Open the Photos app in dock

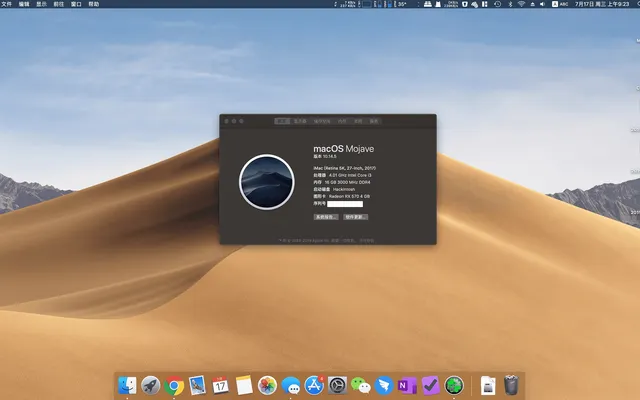[267, 385]
